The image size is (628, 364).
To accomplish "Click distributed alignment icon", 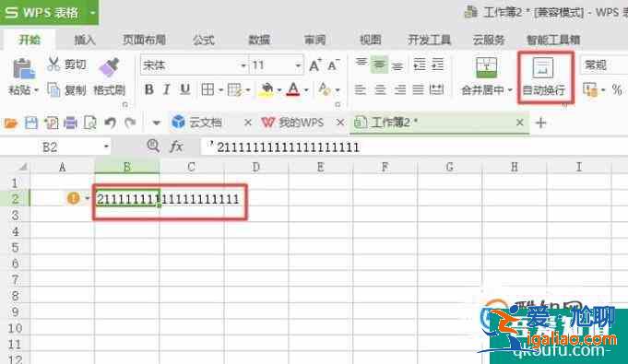I will pyautogui.click(x=436, y=89).
